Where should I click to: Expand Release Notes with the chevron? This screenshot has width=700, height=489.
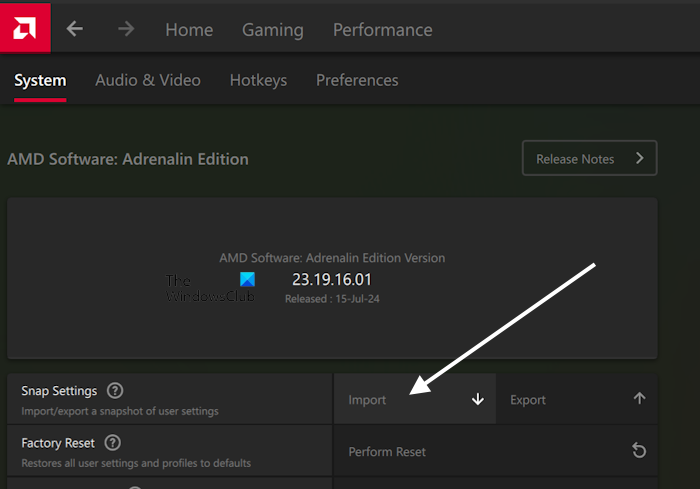click(x=639, y=158)
